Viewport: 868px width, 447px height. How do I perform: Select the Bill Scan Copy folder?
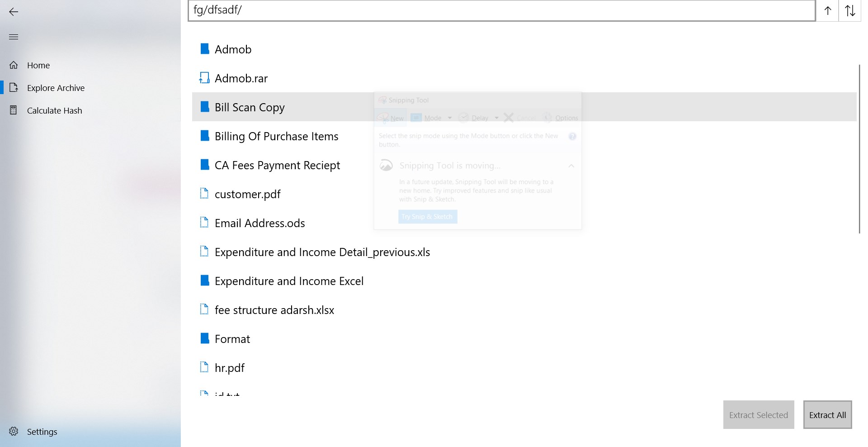pyautogui.click(x=250, y=107)
